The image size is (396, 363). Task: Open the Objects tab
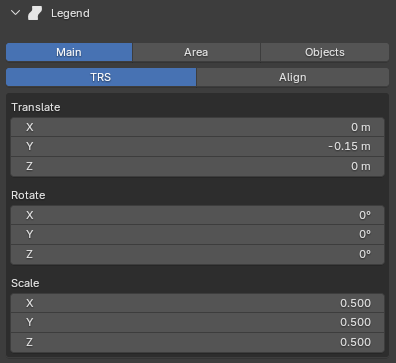tap(325, 52)
